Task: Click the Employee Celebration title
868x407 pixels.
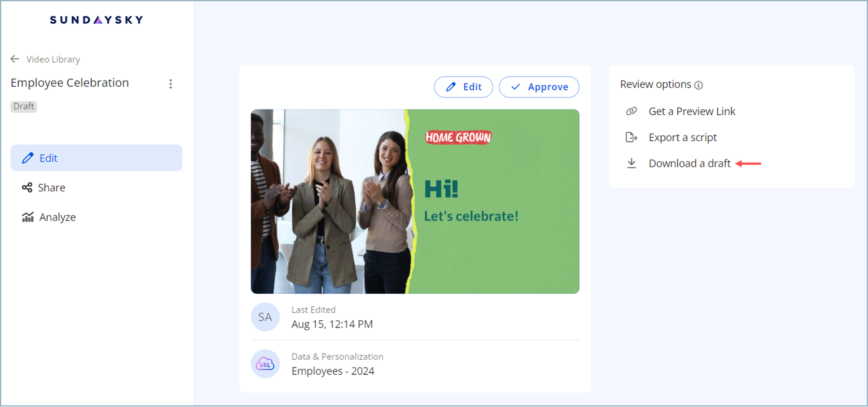Action: pos(70,83)
